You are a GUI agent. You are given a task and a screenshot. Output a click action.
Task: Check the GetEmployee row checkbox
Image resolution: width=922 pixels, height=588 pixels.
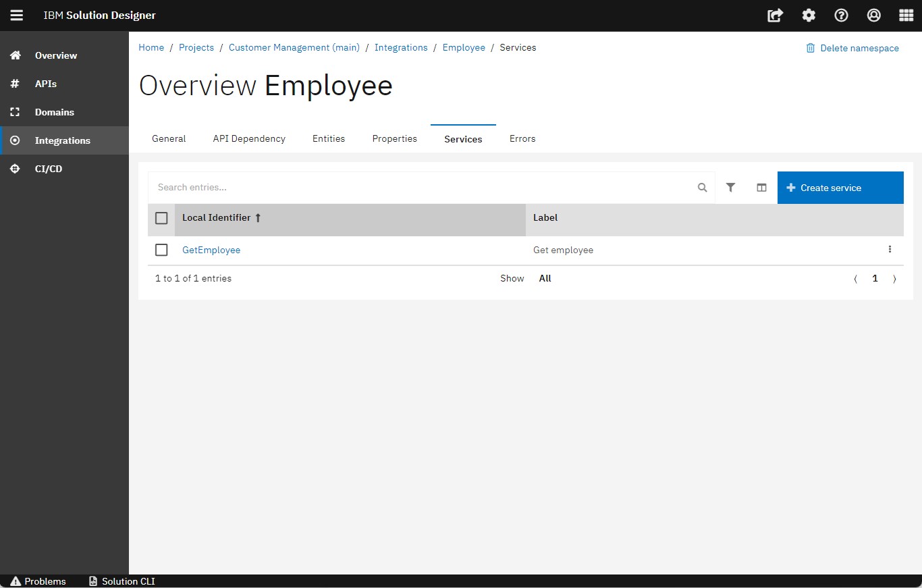point(161,250)
